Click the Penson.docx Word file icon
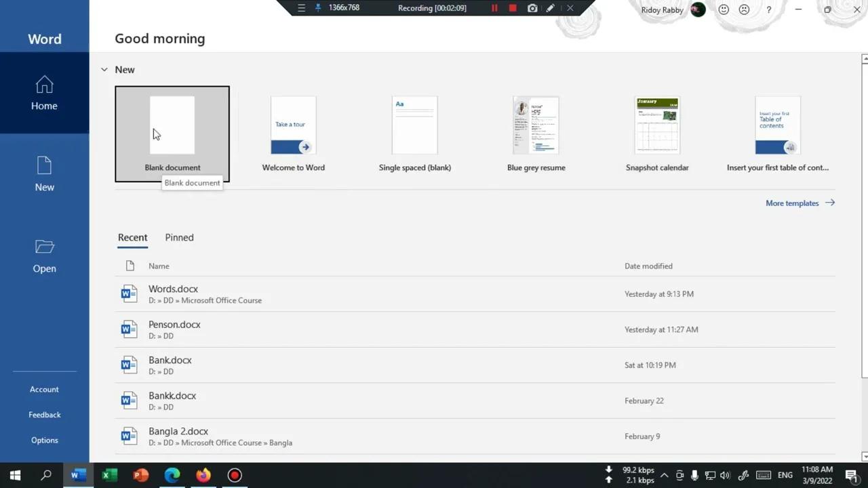Screen dimensions: 868x488 [129, 329]
